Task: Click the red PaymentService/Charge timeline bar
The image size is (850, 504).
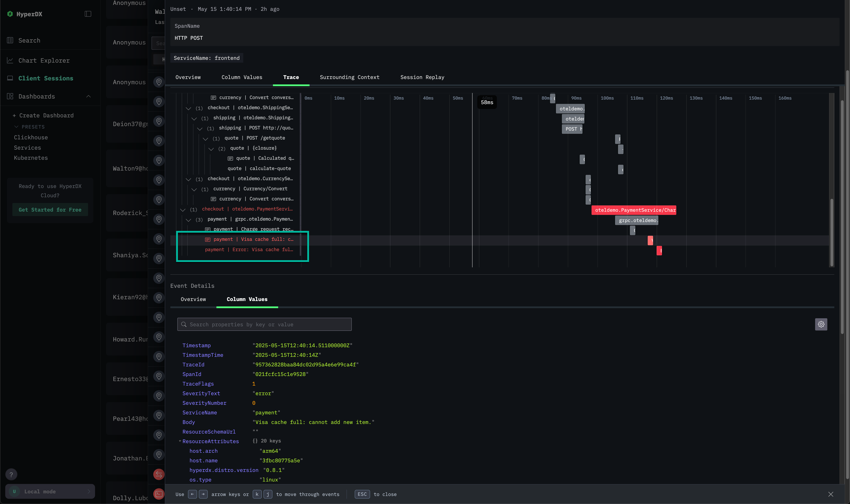Action: [633, 210]
